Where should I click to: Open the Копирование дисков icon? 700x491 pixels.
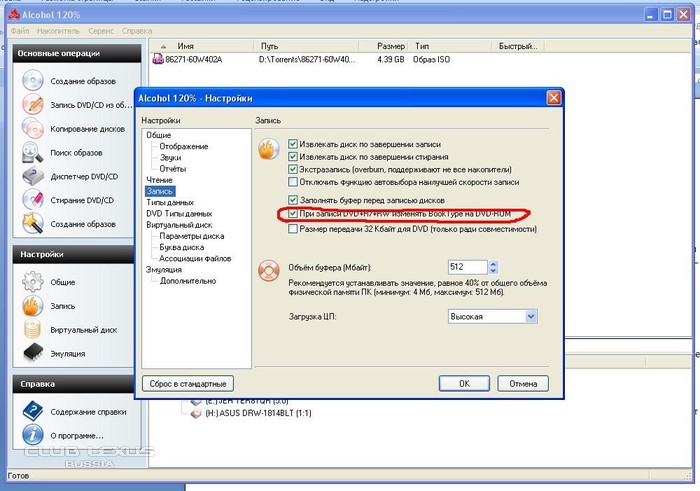tap(32, 128)
